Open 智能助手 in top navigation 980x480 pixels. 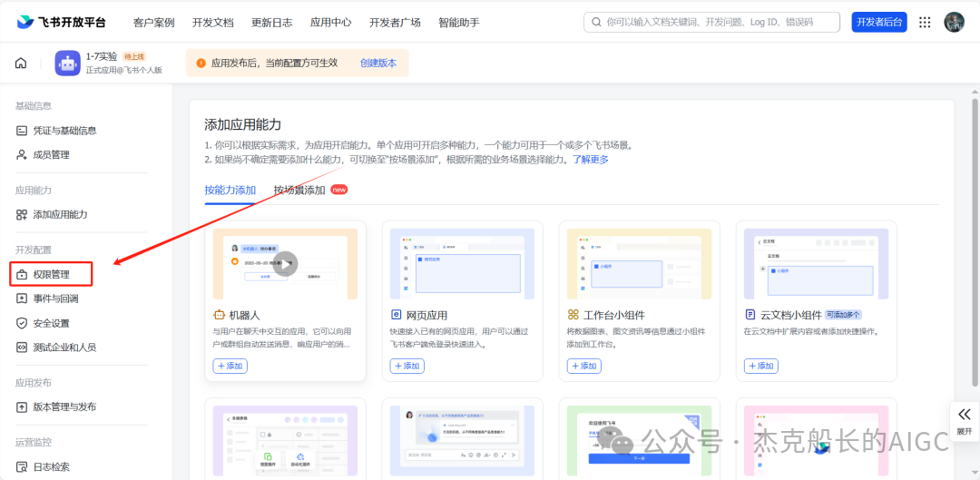tap(459, 23)
